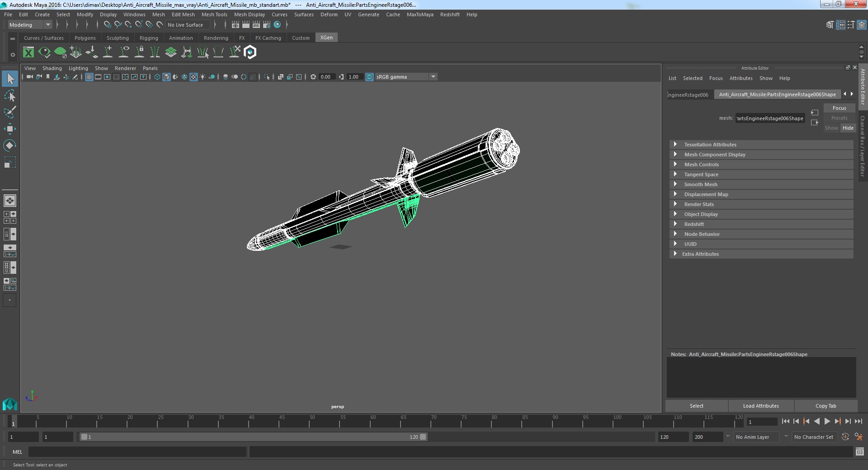Click the XGen guide visibility eye icon
This screenshot has width=868, height=470.
click(x=124, y=52)
